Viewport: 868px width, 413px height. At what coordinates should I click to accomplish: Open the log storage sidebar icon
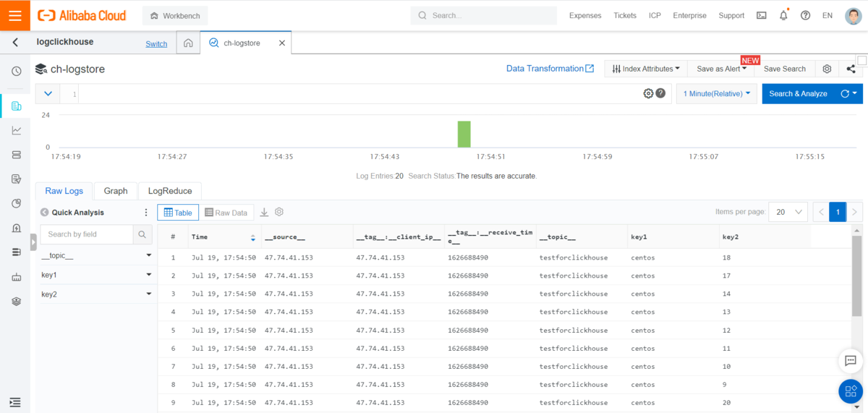tap(16, 106)
